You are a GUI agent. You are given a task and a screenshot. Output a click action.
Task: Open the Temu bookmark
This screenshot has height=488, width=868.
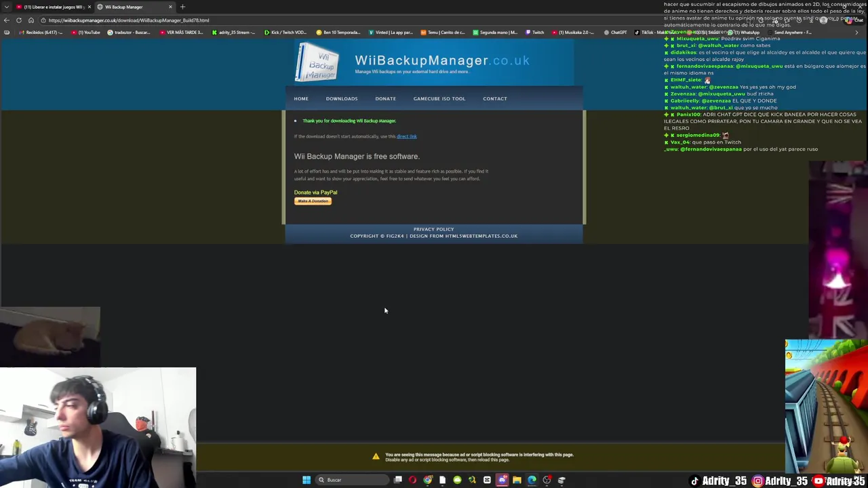443,33
